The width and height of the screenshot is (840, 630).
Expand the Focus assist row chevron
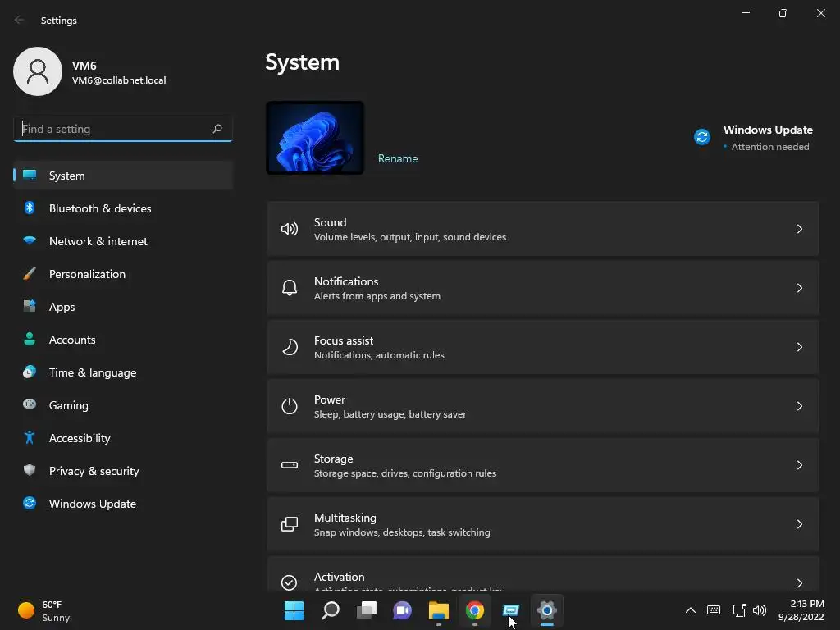[x=799, y=347]
